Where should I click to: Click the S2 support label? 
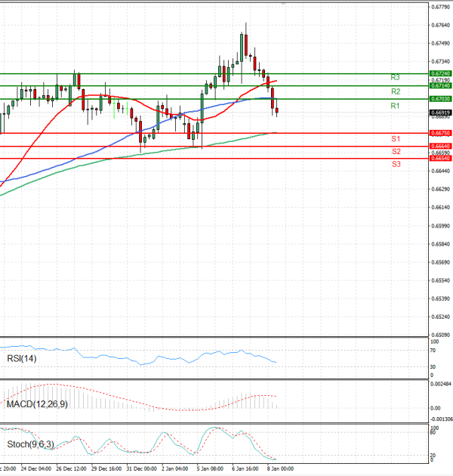[396, 152]
